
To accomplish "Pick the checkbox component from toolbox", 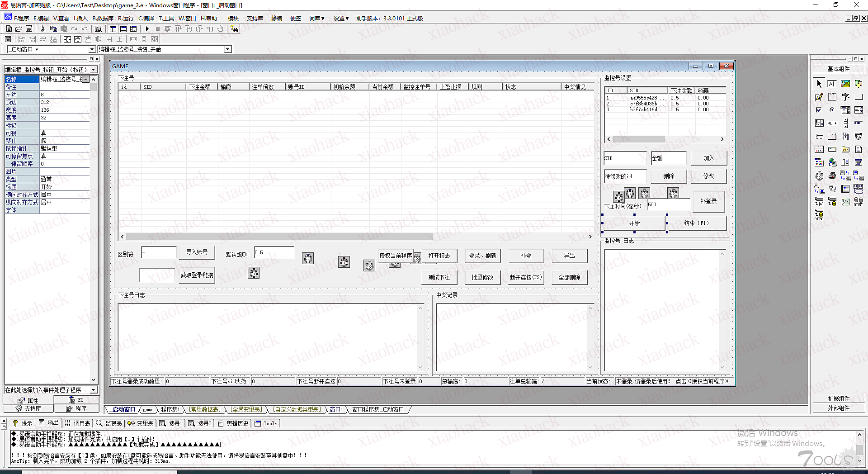I will click(819, 110).
